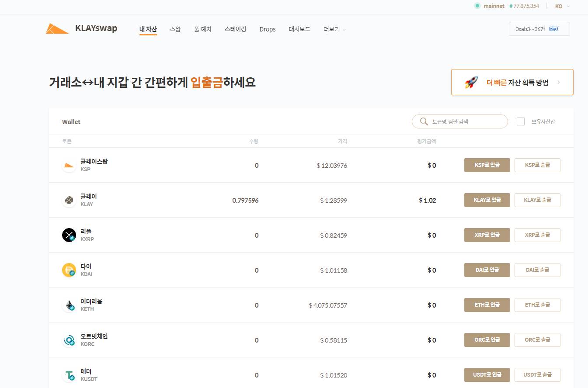Click ETH로 출금 button

pos(537,305)
